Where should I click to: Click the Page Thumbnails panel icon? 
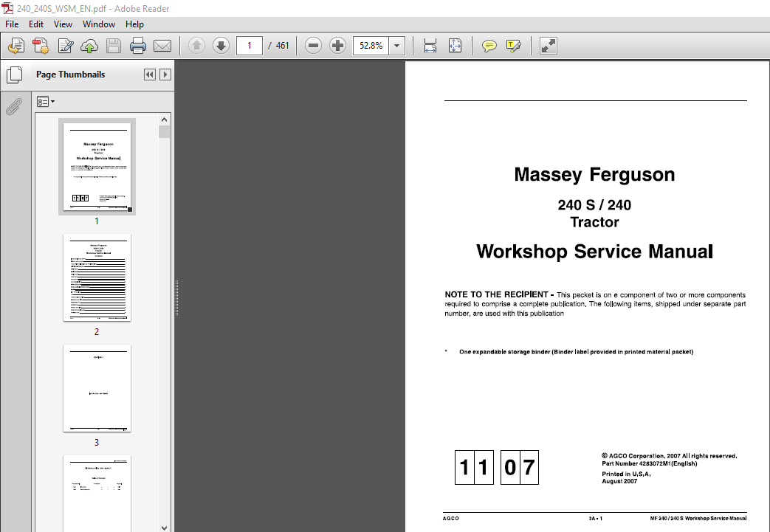tap(14, 75)
